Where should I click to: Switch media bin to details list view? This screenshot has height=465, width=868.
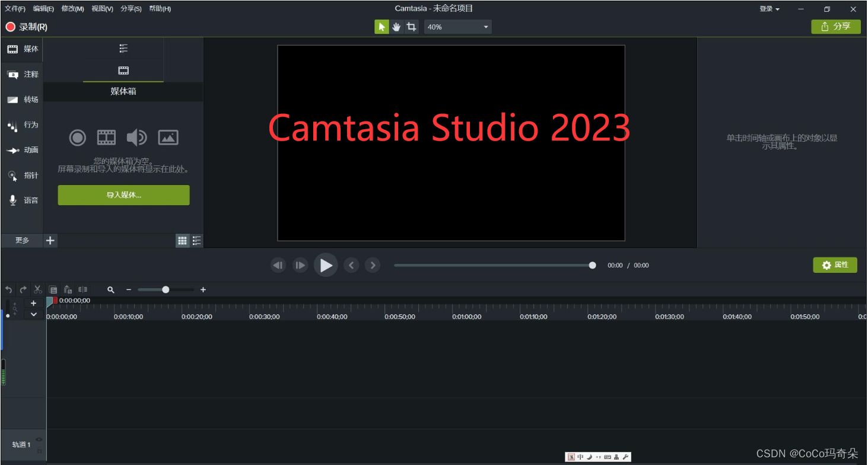pyautogui.click(x=196, y=240)
